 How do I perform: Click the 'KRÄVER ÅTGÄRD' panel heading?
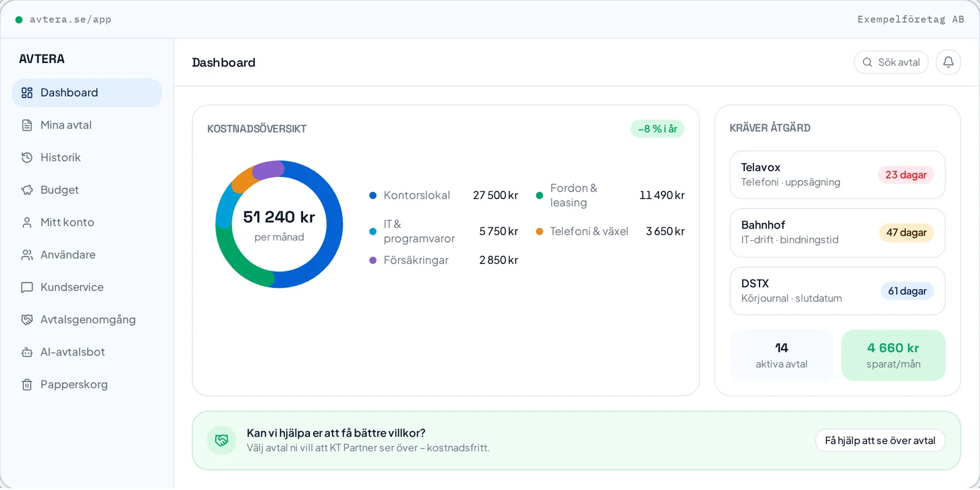pyautogui.click(x=770, y=128)
